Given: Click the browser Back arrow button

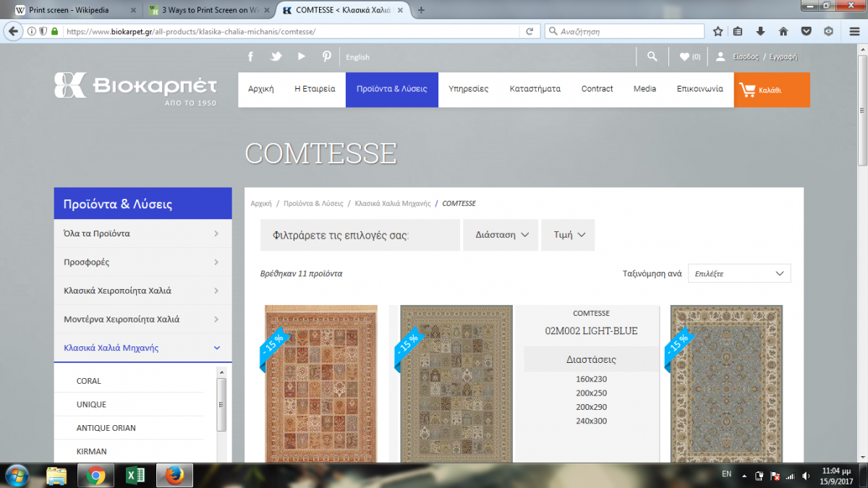Looking at the screenshot, I should click(13, 31).
